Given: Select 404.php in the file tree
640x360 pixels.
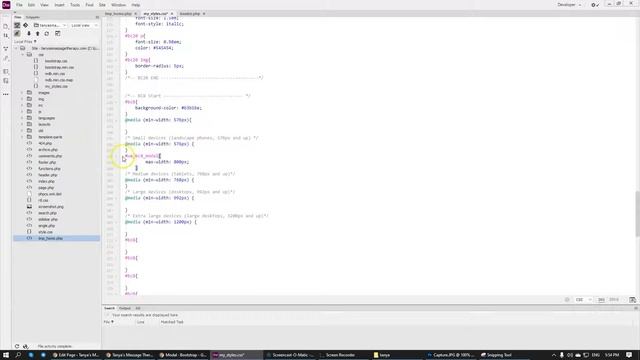Looking at the screenshot, I should [x=45, y=143].
